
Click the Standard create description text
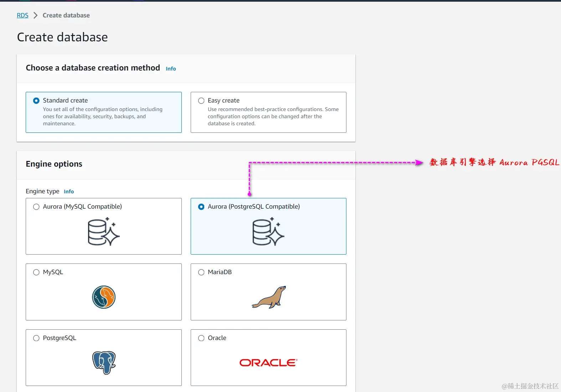click(103, 116)
